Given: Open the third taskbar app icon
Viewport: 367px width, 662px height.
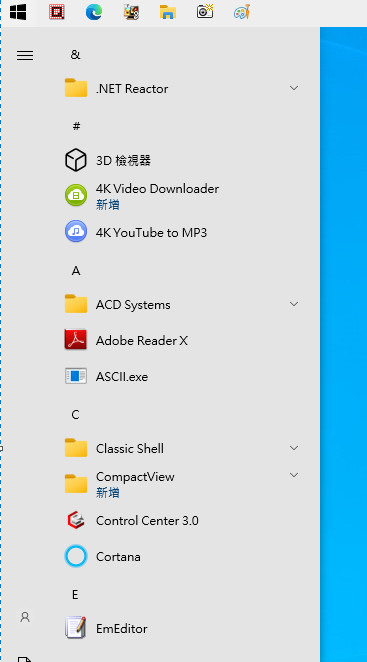Looking at the screenshot, I should (131, 12).
